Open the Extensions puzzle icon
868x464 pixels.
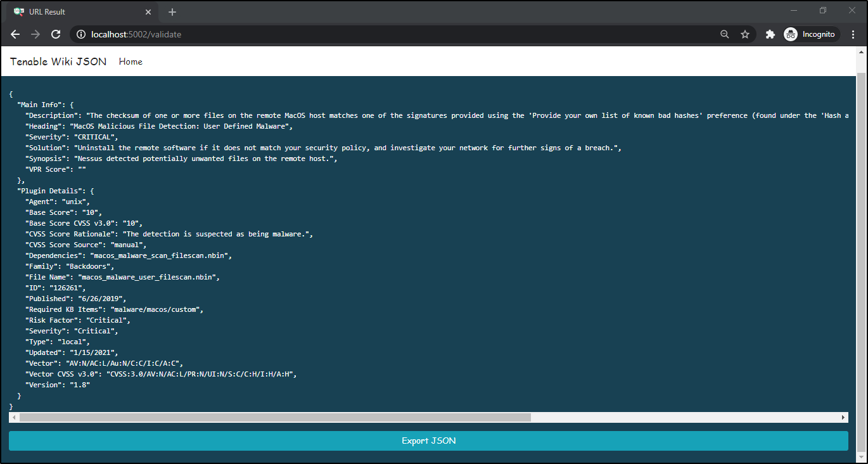coord(770,34)
